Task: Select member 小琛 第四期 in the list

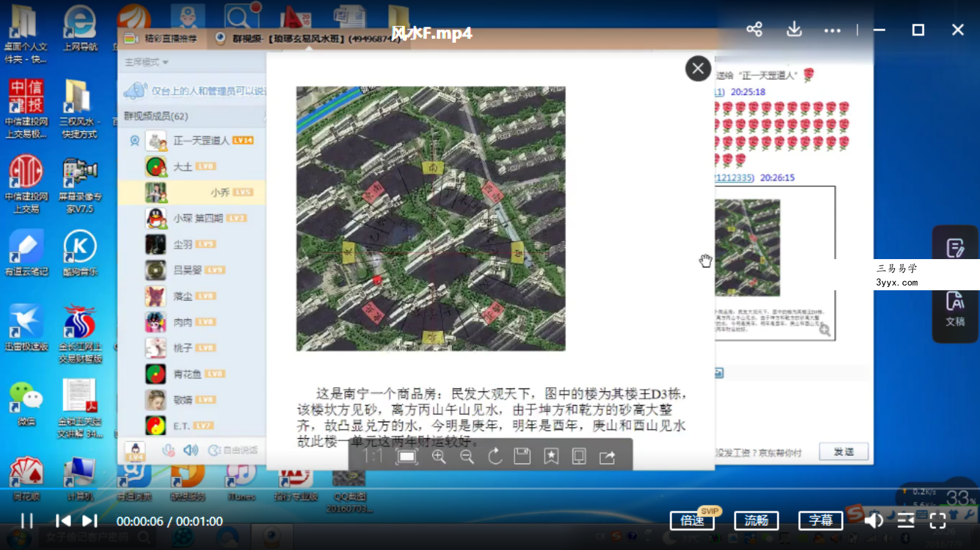Action: (x=192, y=218)
